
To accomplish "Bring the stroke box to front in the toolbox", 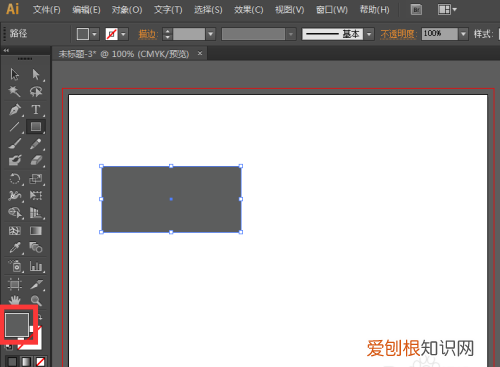I will pos(37,343).
